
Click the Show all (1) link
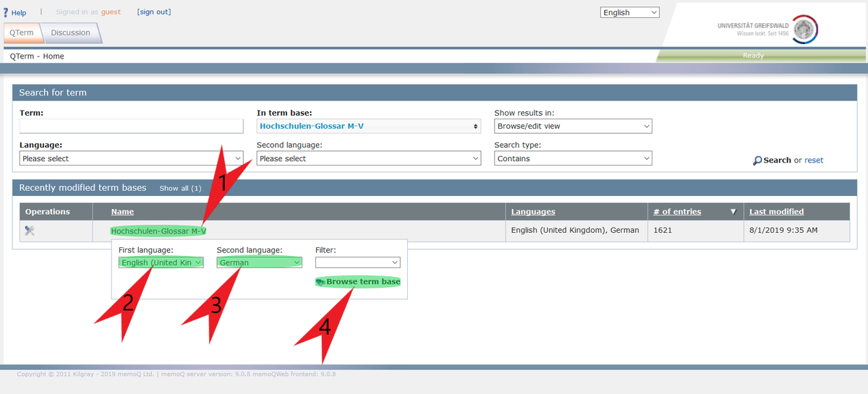coord(180,188)
